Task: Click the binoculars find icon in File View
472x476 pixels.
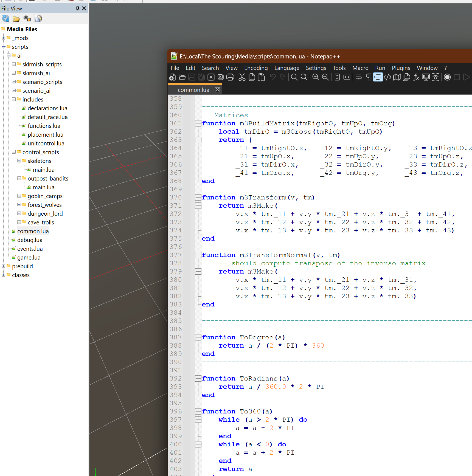Action: 27,19
